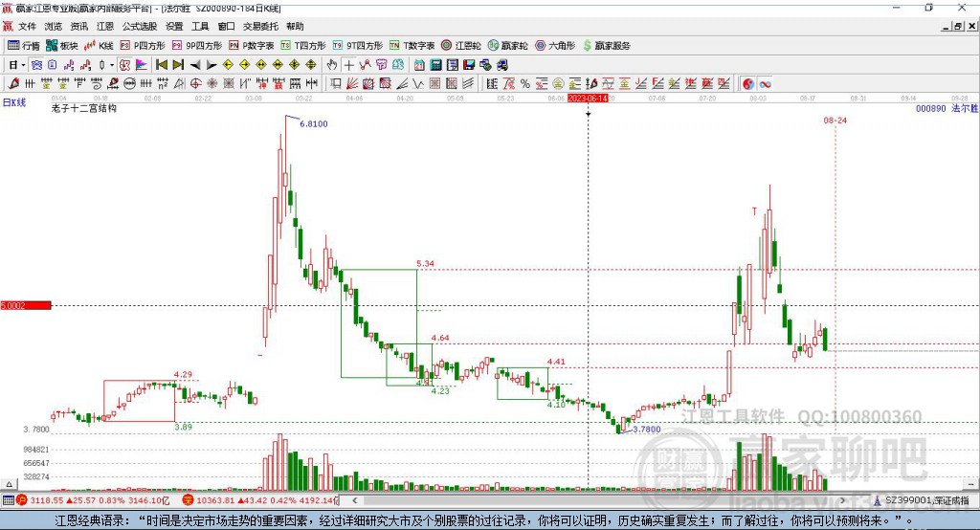Open the P四方形 tool

pos(143,46)
